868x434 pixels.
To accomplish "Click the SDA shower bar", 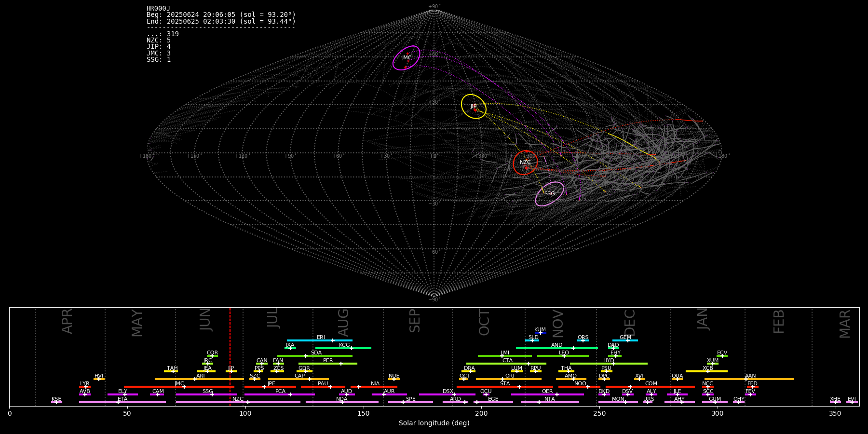I will pos(315,356).
